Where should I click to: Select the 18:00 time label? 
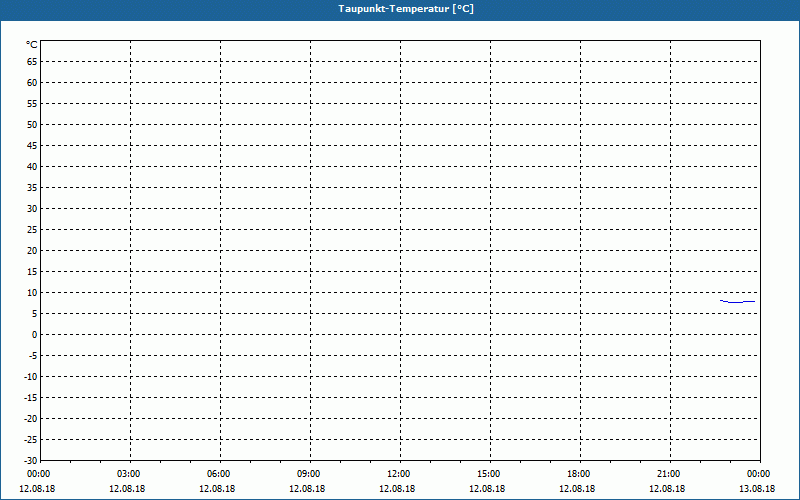click(x=578, y=474)
